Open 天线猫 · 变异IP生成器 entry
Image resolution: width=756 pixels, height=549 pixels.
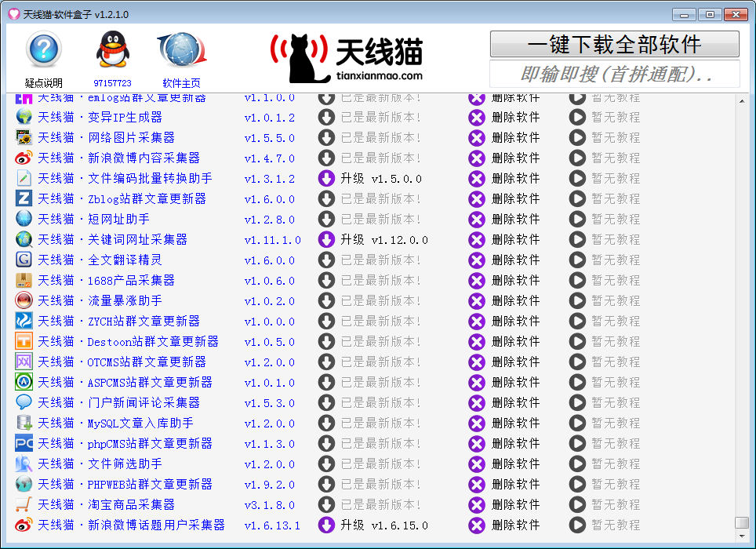click(x=100, y=117)
